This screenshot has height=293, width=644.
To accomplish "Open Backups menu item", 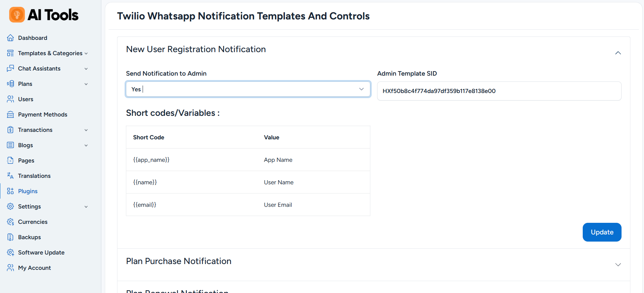I will click(29, 237).
